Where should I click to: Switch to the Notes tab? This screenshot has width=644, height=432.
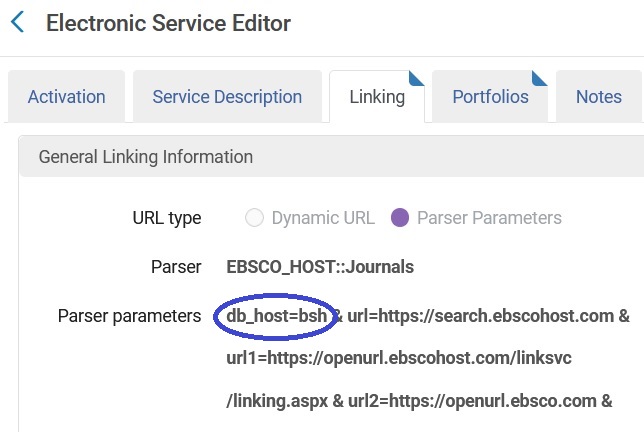click(598, 97)
